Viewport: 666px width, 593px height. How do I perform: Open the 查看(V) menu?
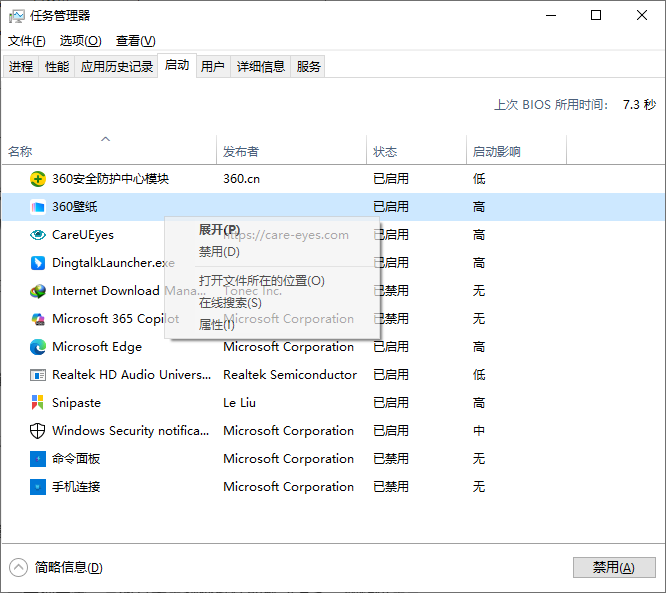[136, 41]
